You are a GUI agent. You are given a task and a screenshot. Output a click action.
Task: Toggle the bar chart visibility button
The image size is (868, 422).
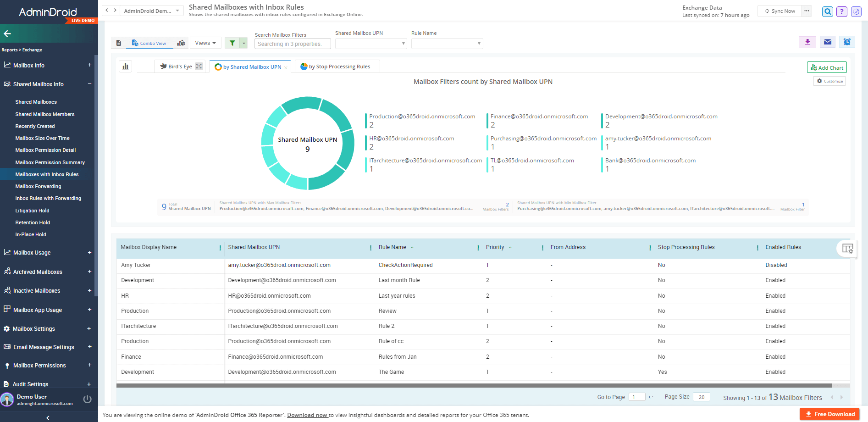pyautogui.click(x=125, y=67)
